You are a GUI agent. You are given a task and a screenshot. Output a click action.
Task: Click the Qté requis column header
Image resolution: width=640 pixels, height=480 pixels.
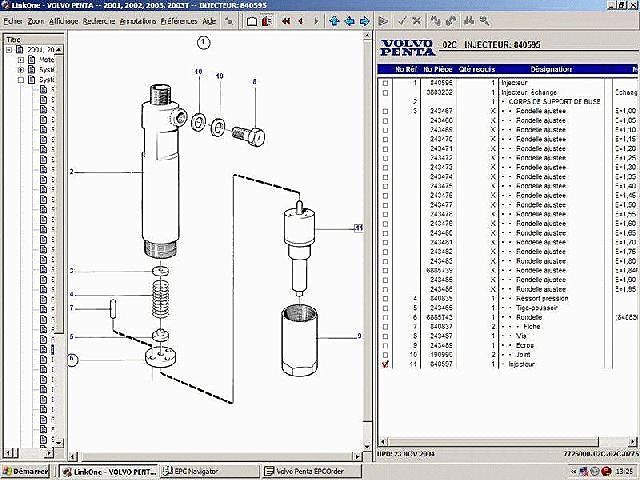coord(477,69)
